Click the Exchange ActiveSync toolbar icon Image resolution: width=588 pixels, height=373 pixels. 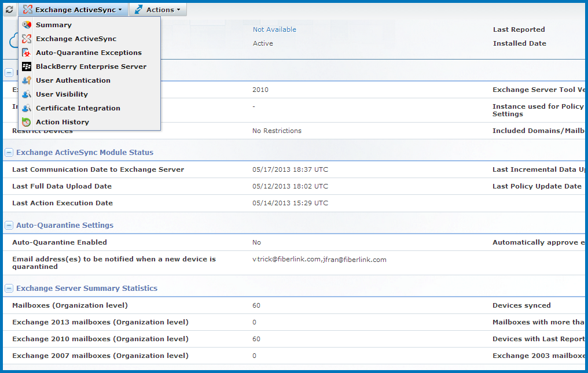point(28,10)
